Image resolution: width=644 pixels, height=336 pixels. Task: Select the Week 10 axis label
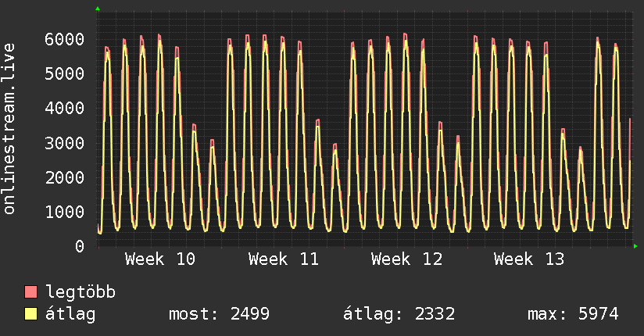(x=160, y=259)
